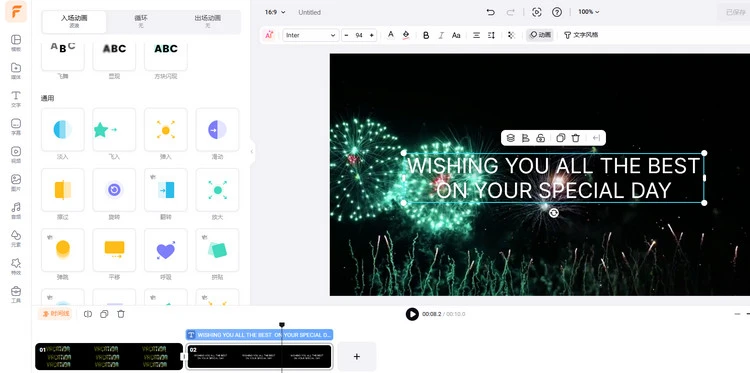Open the 媒体 media sidebar panel

[16, 70]
